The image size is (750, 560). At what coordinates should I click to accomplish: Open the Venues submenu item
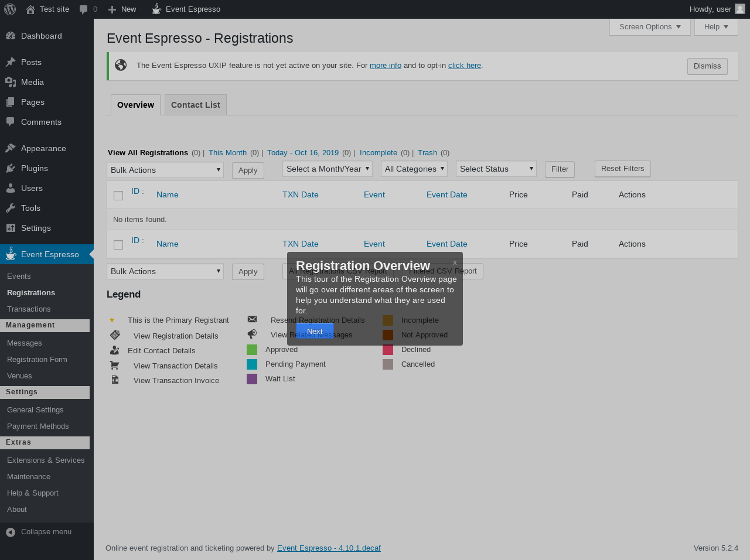pos(19,376)
